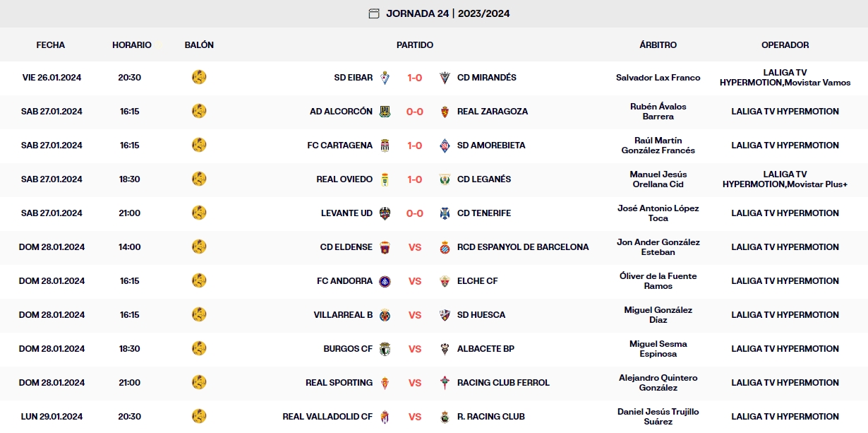868x433 pixels.
Task: Select the AD Alcorcón team name
Action: click(341, 112)
